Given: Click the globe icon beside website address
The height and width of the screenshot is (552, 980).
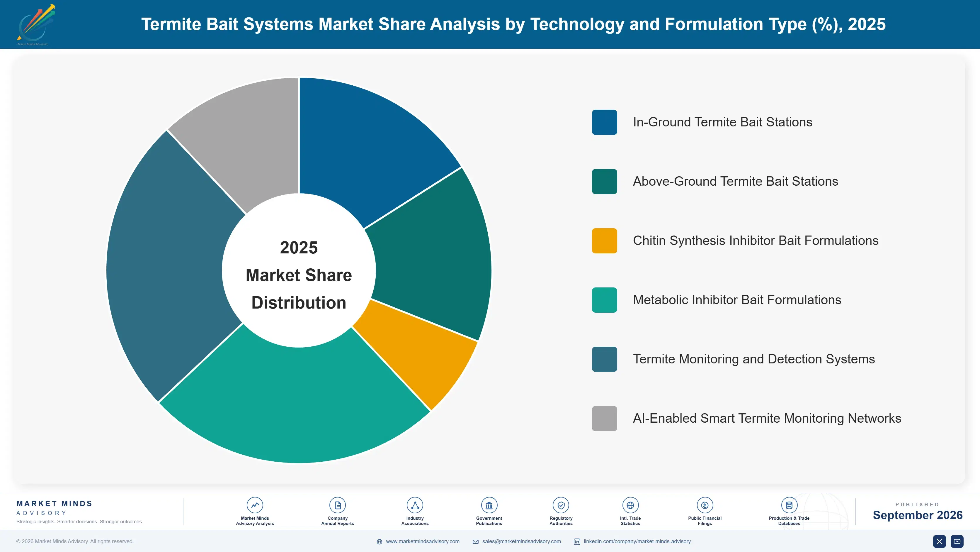Looking at the screenshot, I should pos(379,542).
